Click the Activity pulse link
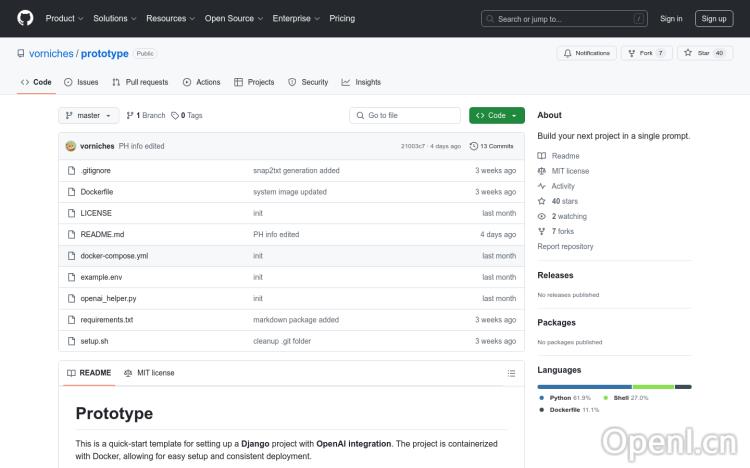The width and height of the screenshot is (750, 468). click(562, 186)
